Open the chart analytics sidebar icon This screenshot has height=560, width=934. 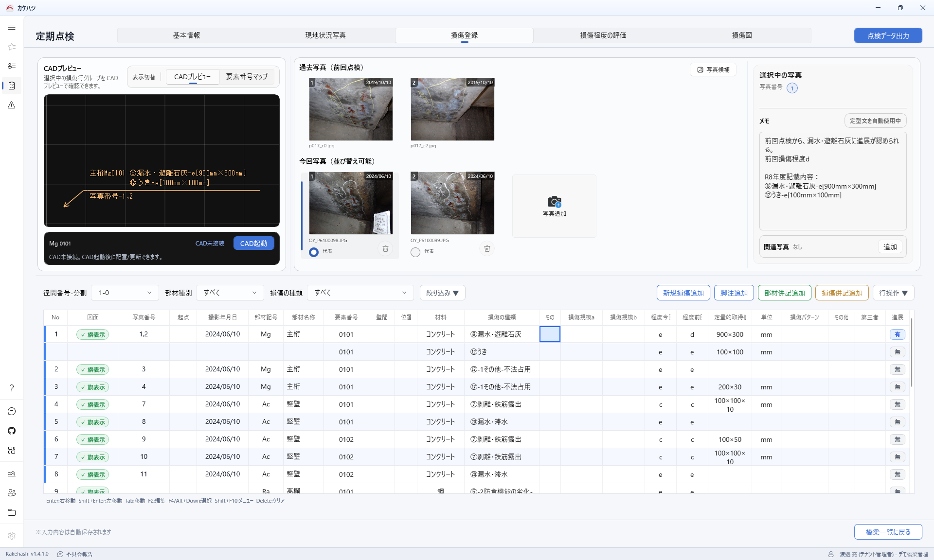tap(12, 473)
